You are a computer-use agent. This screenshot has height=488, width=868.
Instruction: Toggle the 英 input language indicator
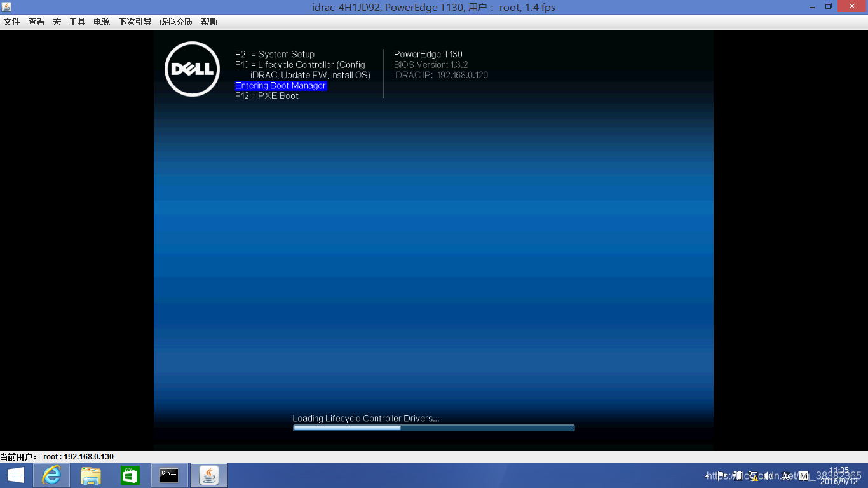pyautogui.click(x=786, y=476)
